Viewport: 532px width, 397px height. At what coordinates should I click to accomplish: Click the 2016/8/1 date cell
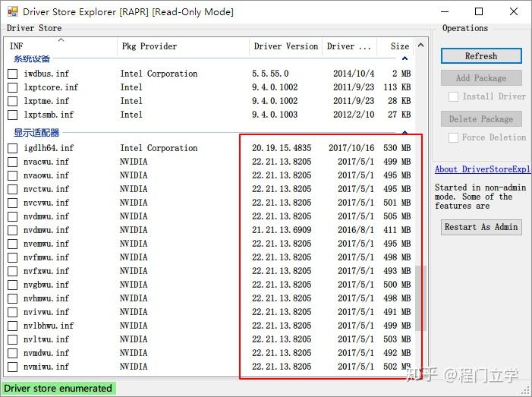tap(356, 230)
